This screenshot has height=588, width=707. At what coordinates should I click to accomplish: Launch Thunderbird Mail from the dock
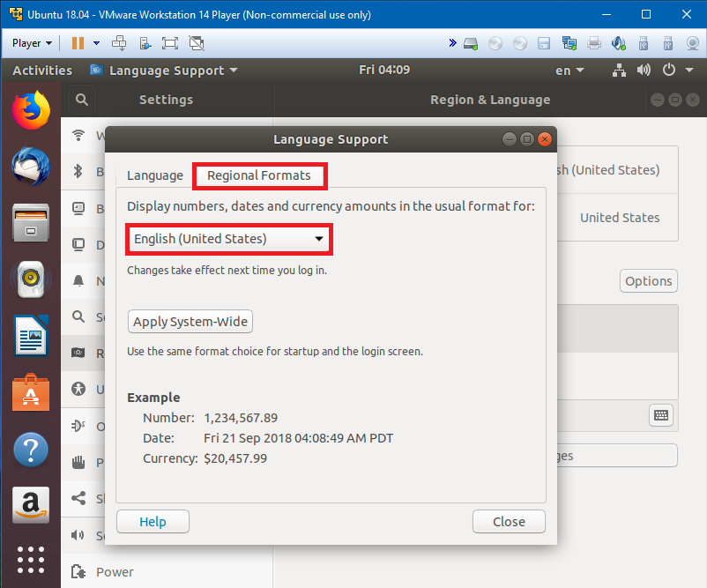tap(31, 167)
